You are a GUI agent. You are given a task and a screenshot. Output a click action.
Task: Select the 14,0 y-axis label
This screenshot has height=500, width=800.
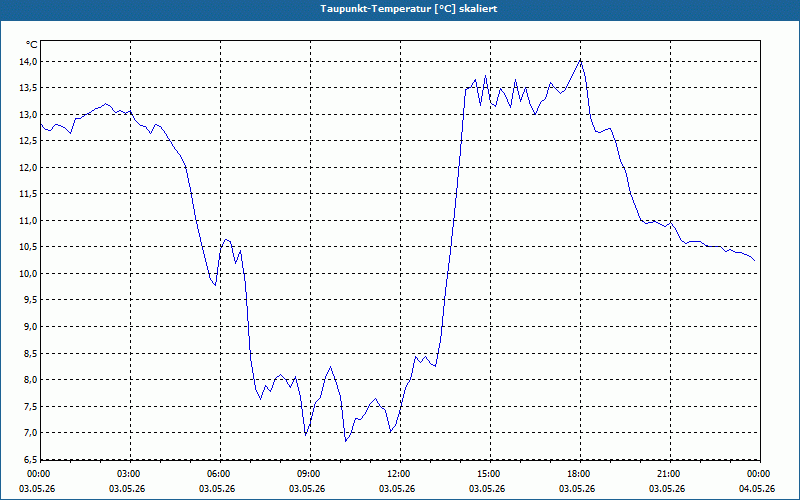pos(28,61)
